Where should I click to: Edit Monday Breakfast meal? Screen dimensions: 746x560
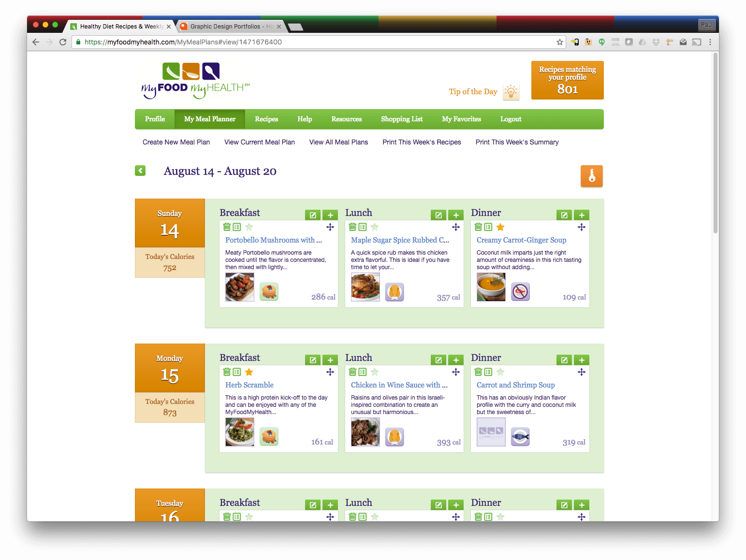pos(313,360)
